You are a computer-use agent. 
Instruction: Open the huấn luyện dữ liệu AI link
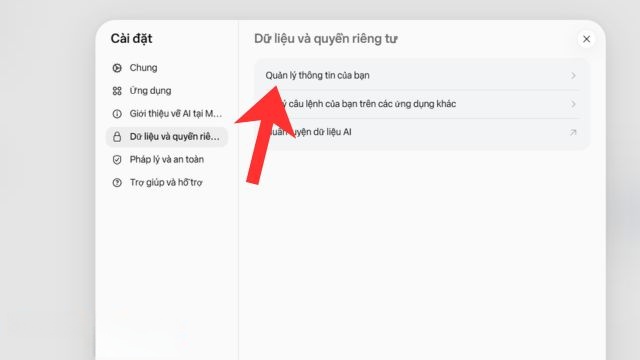[x=422, y=132]
